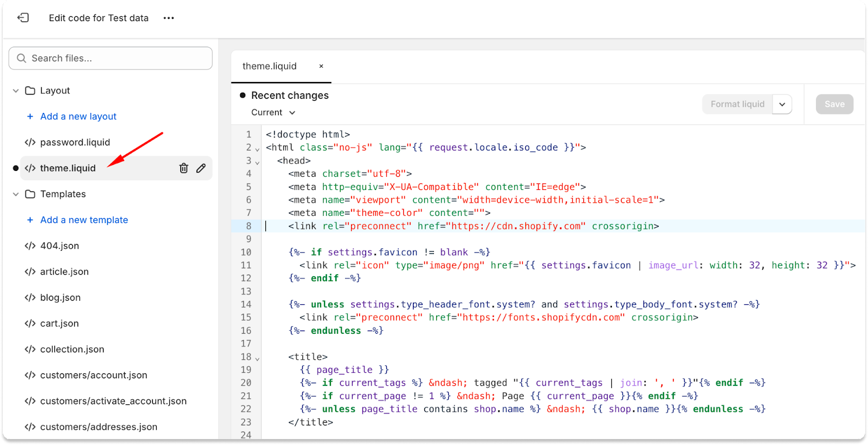
Task: Open blog.json template file
Action: click(60, 297)
